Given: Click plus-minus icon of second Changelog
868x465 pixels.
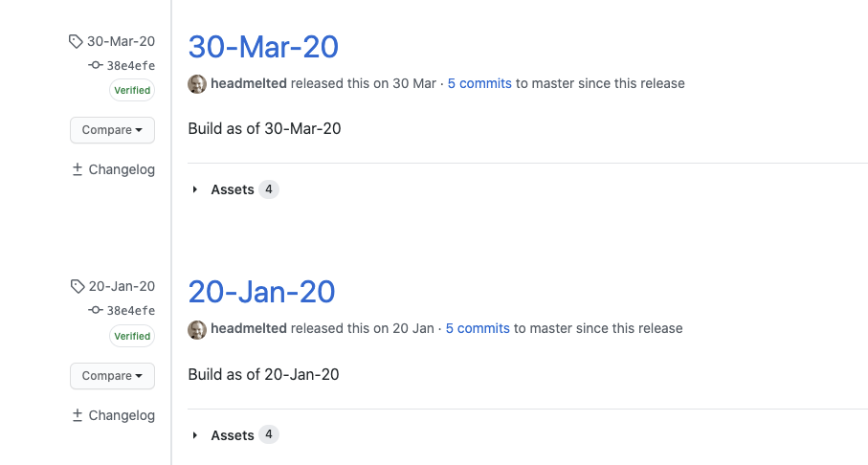Looking at the screenshot, I should point(78,415).
